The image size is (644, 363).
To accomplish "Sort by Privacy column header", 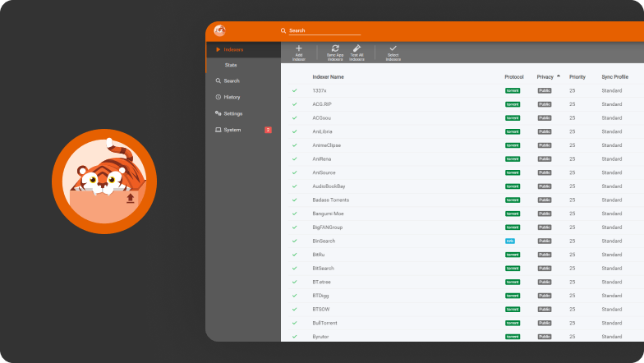I will 545,76.
